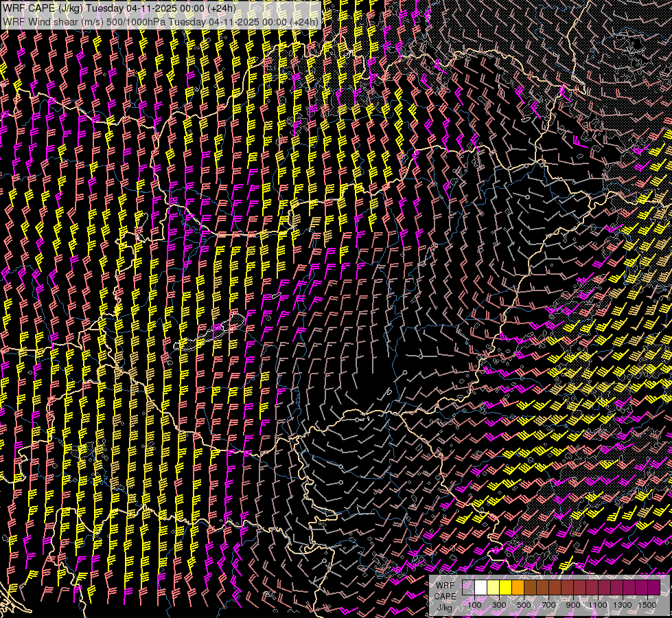Select the 500 value on the color scale
The width and height of the screenshot is (672, 618).
pos(524,605)
